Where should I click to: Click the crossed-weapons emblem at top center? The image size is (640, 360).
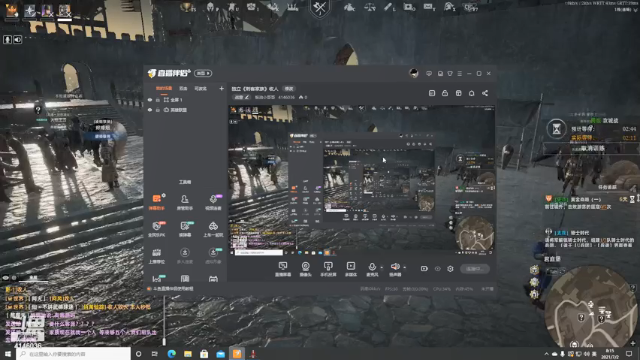(320, 8)
